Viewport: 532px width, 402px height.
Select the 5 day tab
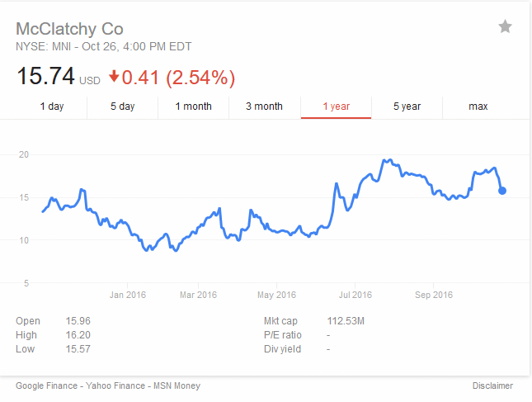(122, 106)
